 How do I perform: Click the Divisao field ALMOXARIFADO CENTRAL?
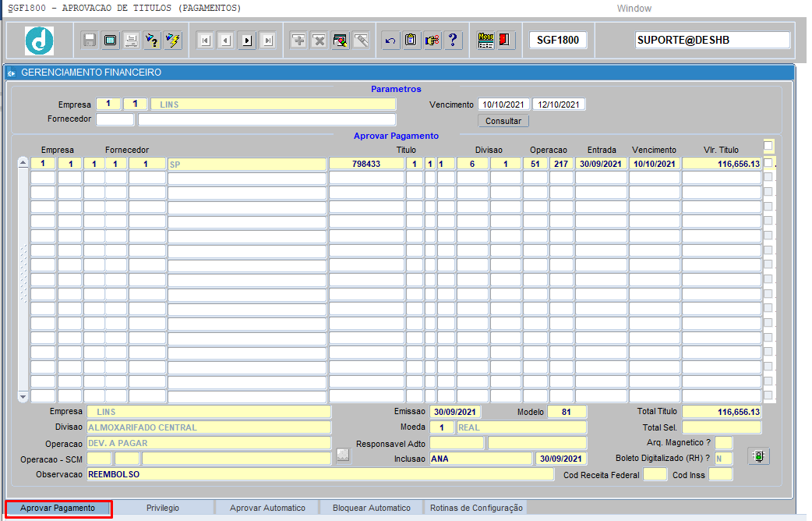[209, 427]
